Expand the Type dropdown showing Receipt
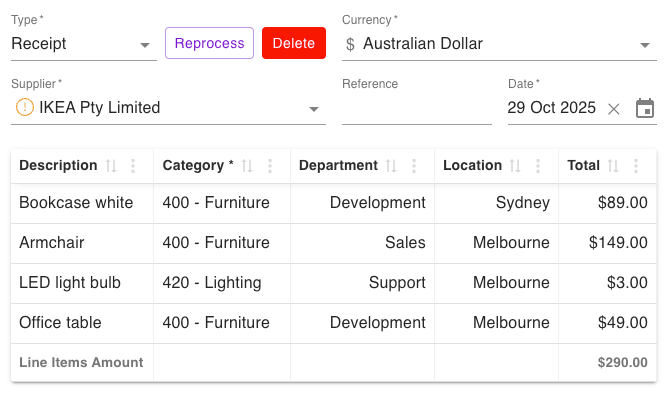The height and width of the screenshot is (397, 669). tap(84, 44)
